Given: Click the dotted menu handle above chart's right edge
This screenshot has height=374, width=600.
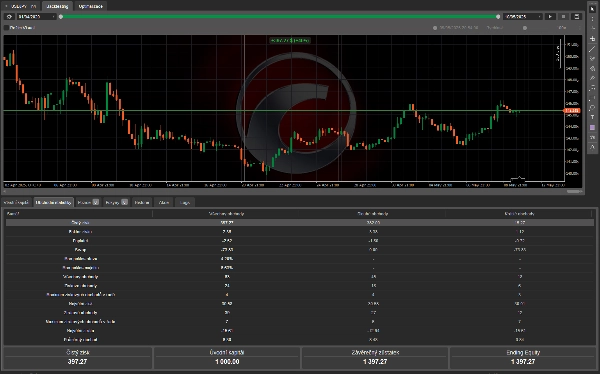Looking at the screenshot, I should pyautogui.click(x=580, y=28).
